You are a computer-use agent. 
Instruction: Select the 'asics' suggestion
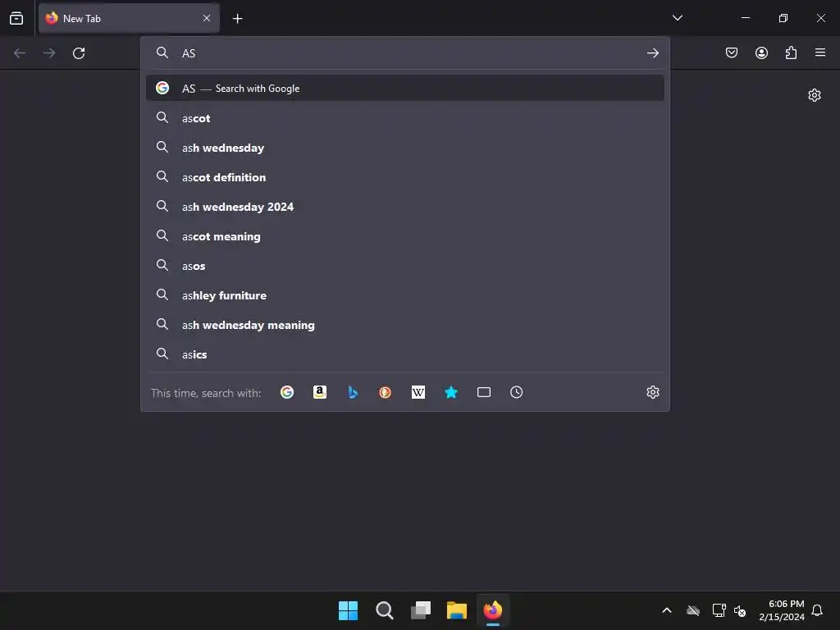click(405, 354)
